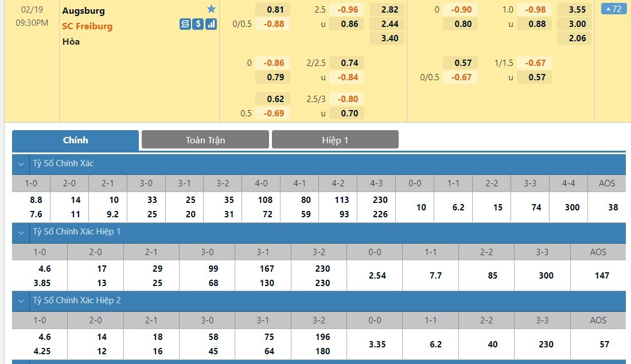This screenshot has height=364, width=631.
Task: Select the Chính tab
Action: [75, 140]
